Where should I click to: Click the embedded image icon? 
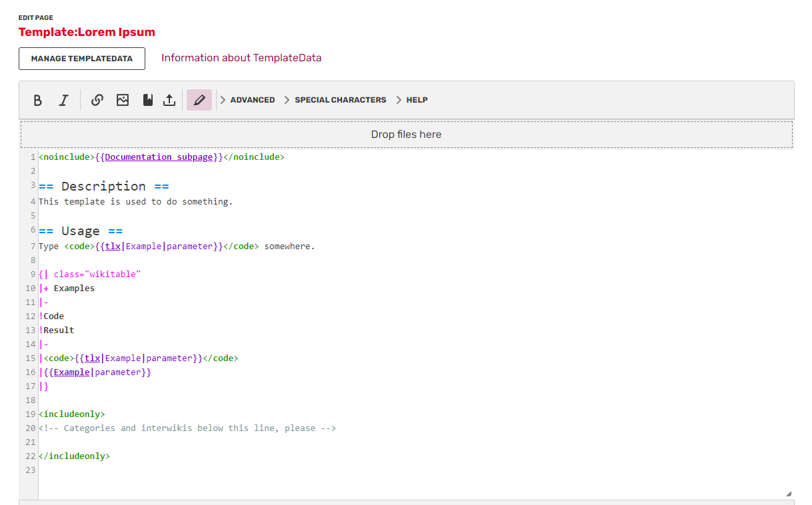123,100
